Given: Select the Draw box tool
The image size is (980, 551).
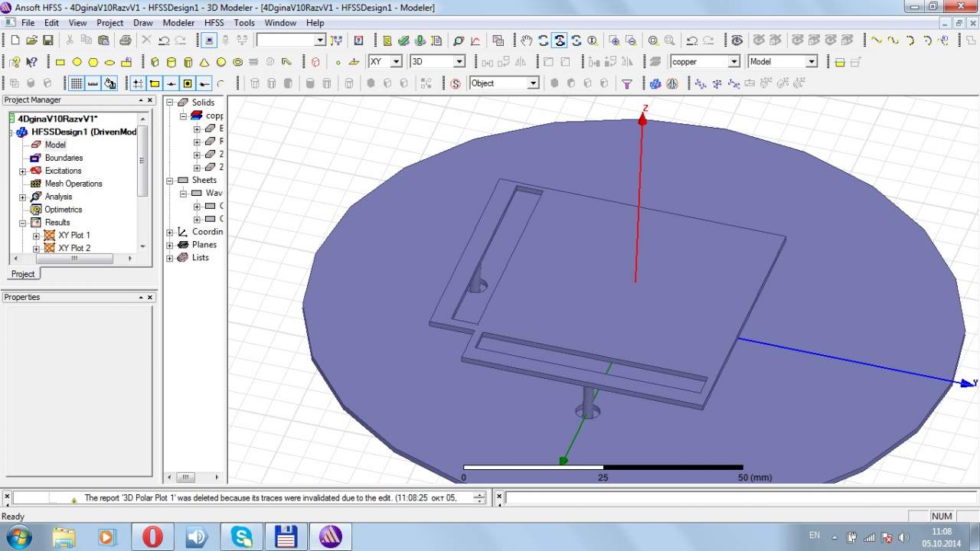Looking at the screenshot, I should click(155, 62).
